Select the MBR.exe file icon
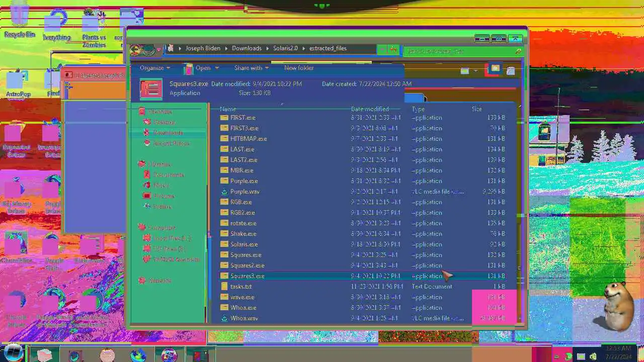This screenshot has width=644, height=362. [x=224, y=170]
